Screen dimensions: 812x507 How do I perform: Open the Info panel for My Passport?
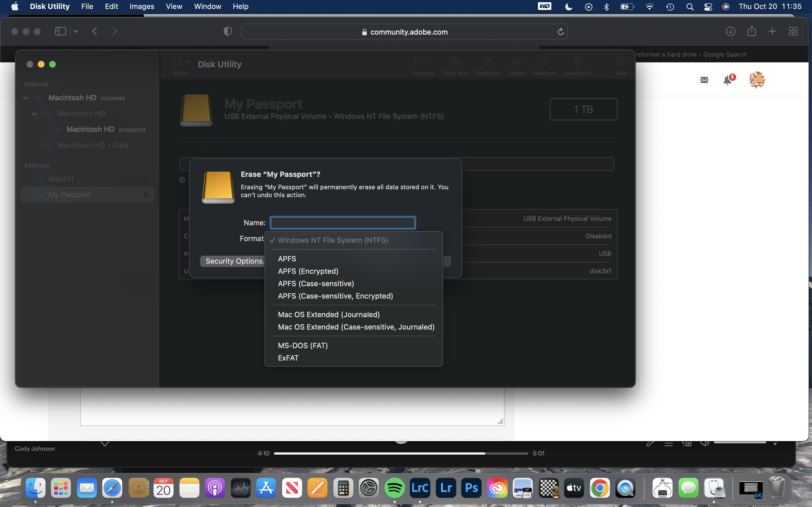(621, 66)
